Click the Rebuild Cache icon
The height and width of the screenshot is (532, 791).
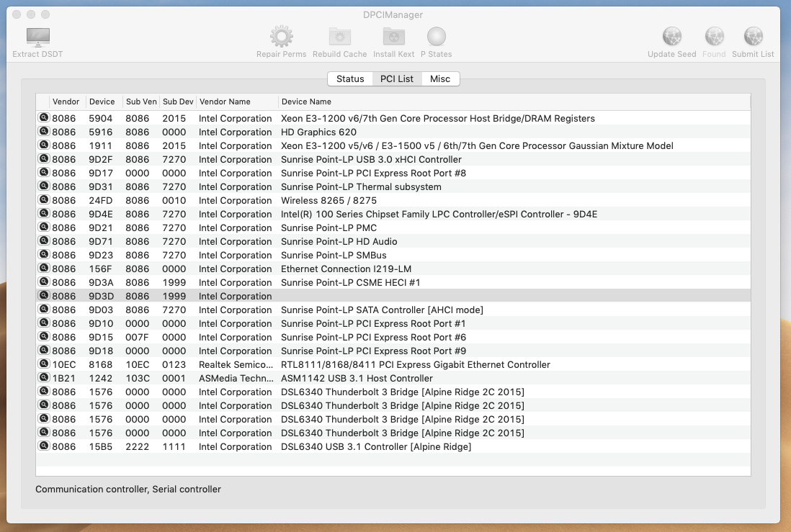340,37
